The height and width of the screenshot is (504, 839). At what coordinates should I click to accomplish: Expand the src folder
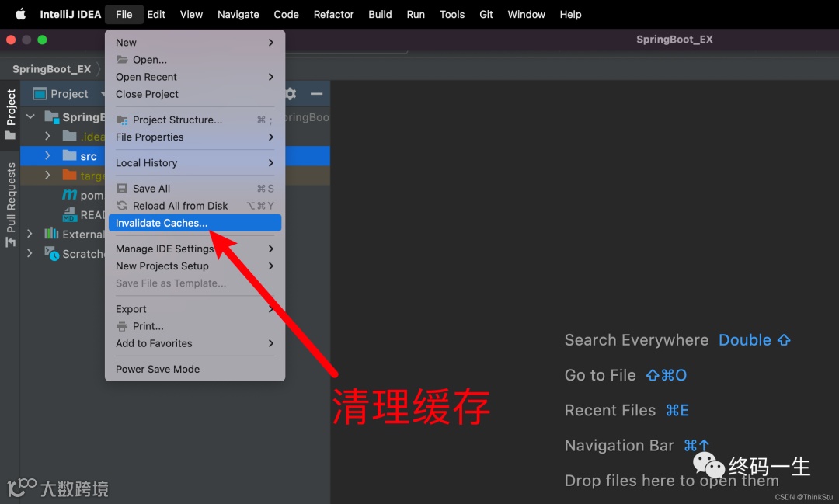(x=47, y=155)
